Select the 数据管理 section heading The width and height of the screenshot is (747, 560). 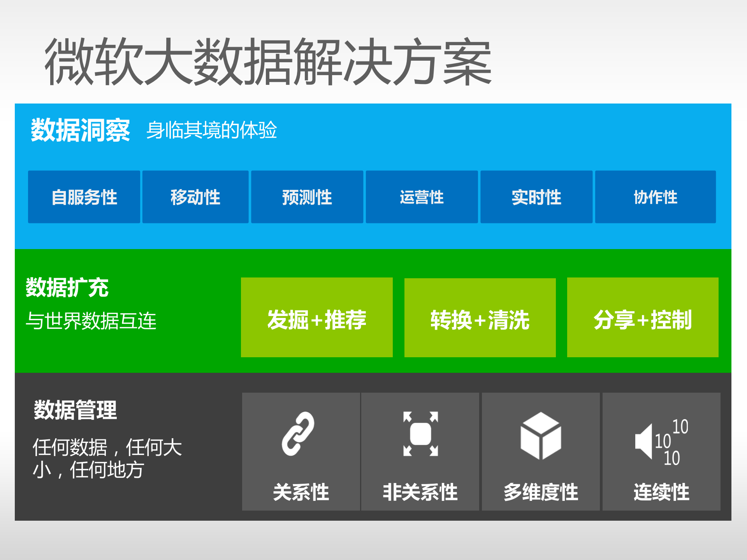75,411
